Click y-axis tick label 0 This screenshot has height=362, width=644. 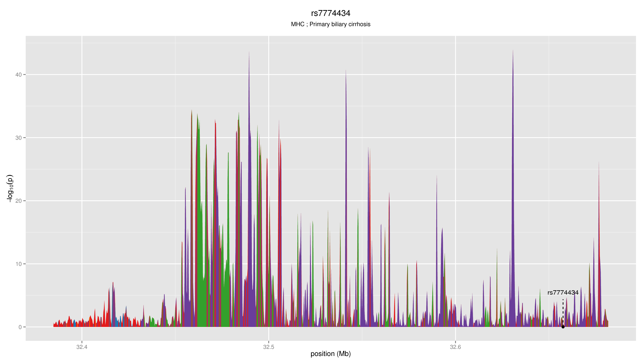(x=20, y=327)
